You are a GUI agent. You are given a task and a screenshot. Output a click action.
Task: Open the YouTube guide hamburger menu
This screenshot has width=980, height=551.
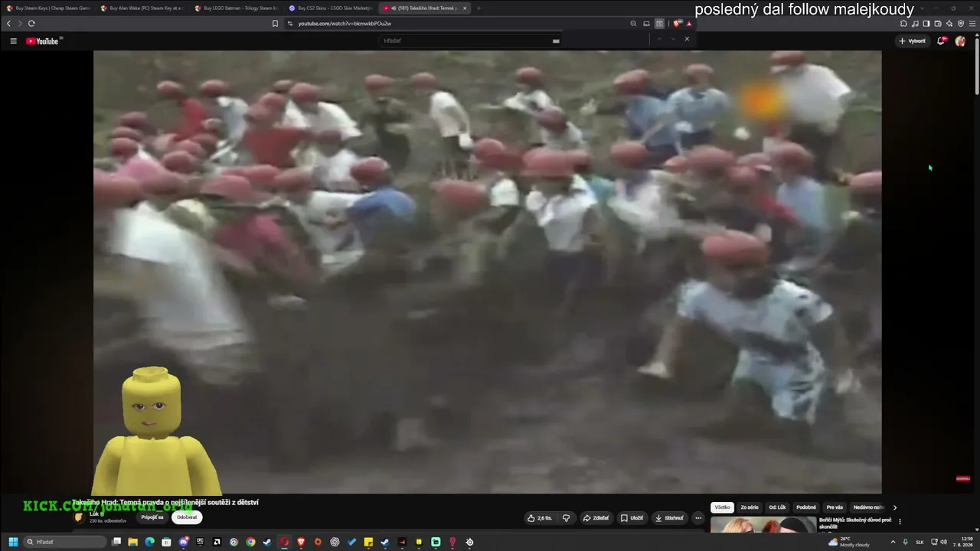13,41
